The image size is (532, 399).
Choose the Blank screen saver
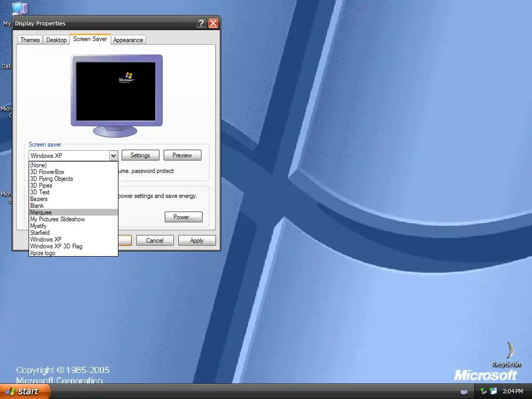click(73, 206)
